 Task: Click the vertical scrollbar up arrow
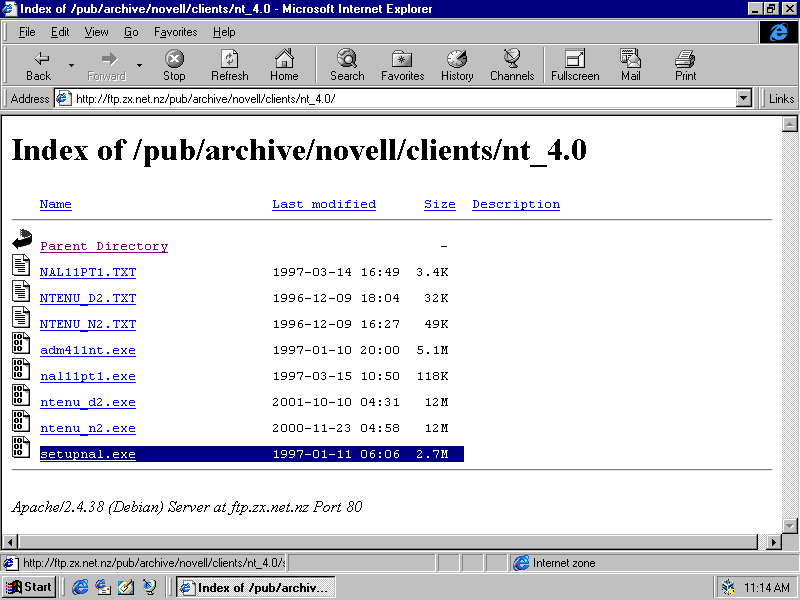tap(789, 124)
